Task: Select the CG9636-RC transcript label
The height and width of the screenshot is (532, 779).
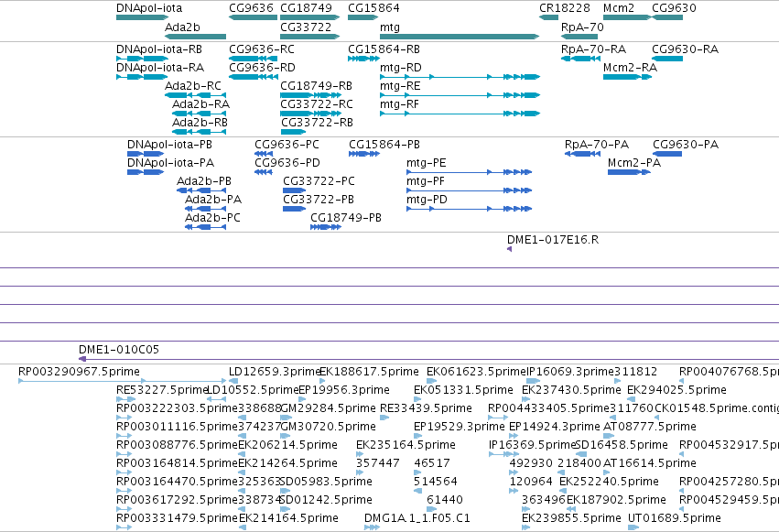Action: (261, 49)
